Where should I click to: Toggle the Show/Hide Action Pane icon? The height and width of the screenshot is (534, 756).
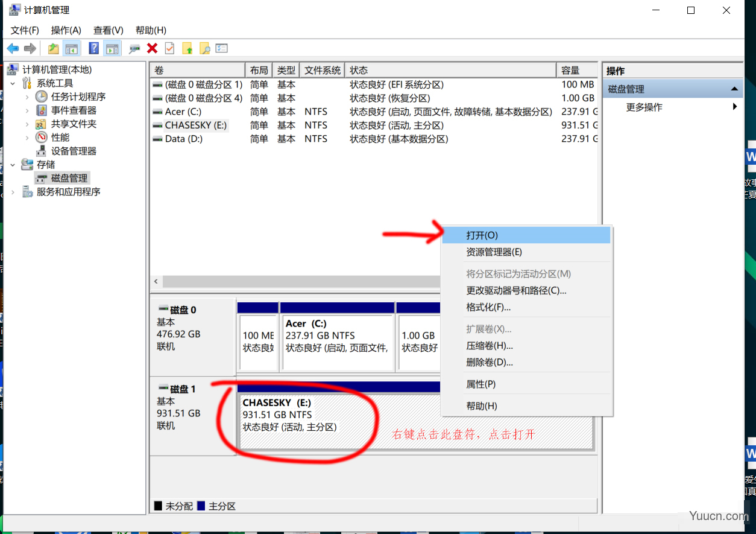pos(112,48)
